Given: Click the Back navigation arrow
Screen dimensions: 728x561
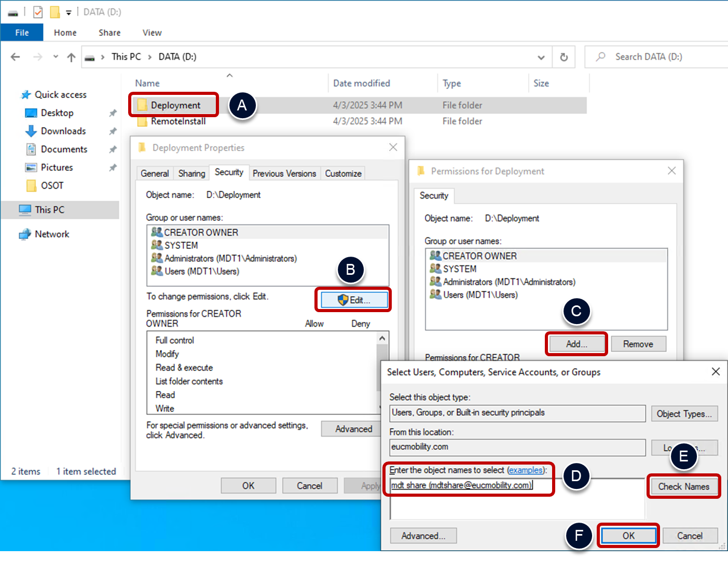Looking at the screenshot, I should point(16,57).
